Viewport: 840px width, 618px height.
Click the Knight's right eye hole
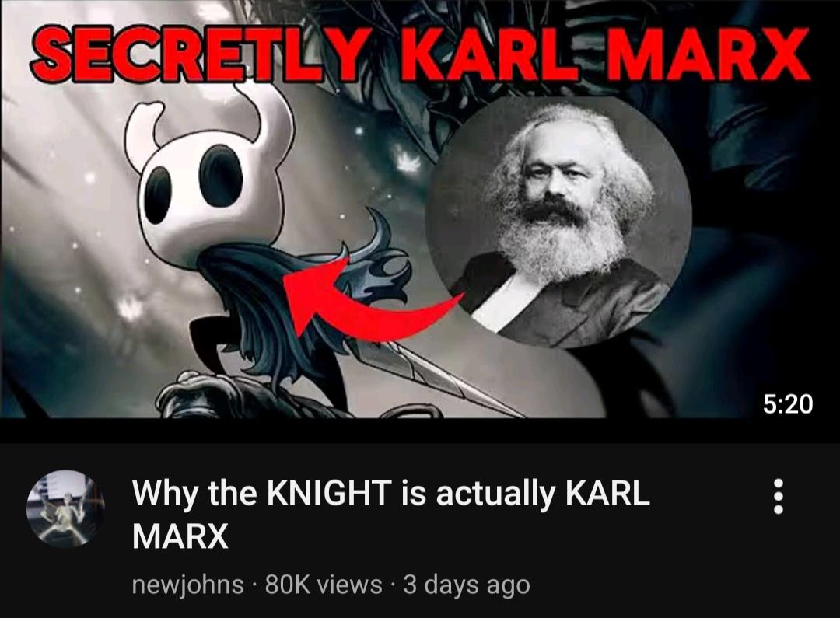(x=221, y=176)
